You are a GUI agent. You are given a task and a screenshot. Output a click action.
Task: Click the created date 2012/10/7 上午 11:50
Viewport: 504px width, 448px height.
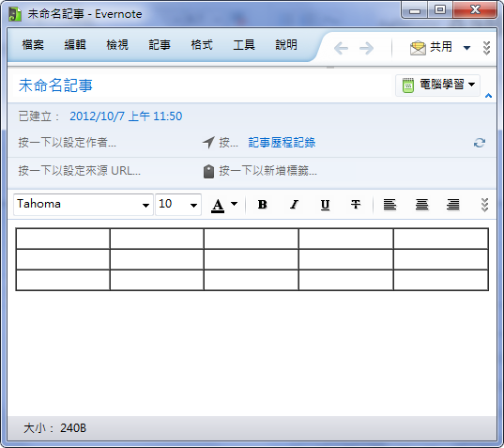coord(126,116)
